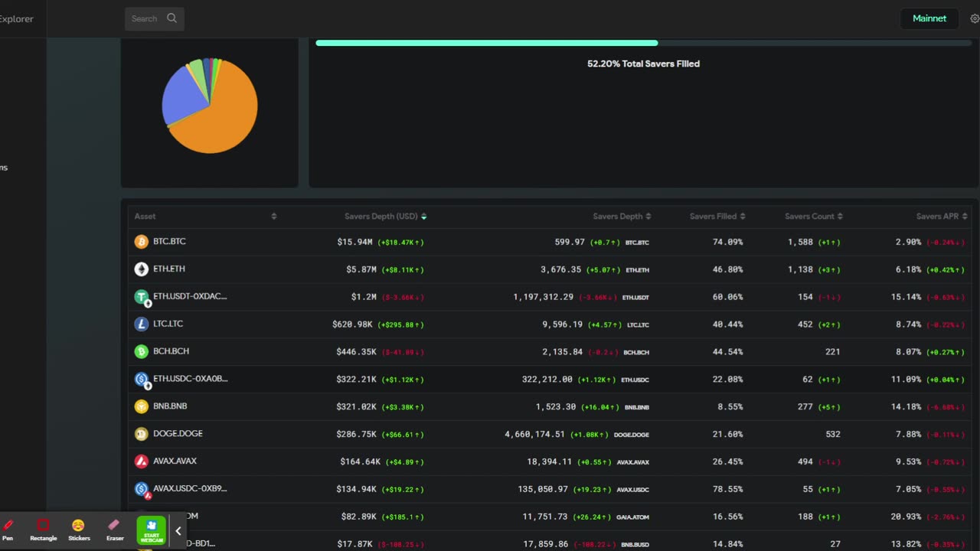Click the ETH.USDC coin icon
Image resolution: width=980 pixels, height=551 pixels.
pyautogui.click(x=142, y=380)
